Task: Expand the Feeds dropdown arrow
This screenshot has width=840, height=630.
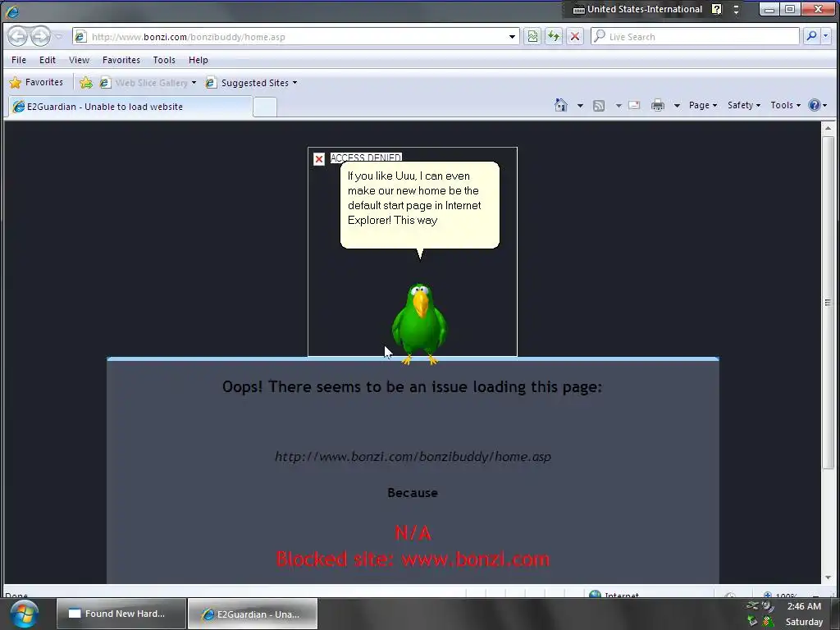Action: point(619,106)
